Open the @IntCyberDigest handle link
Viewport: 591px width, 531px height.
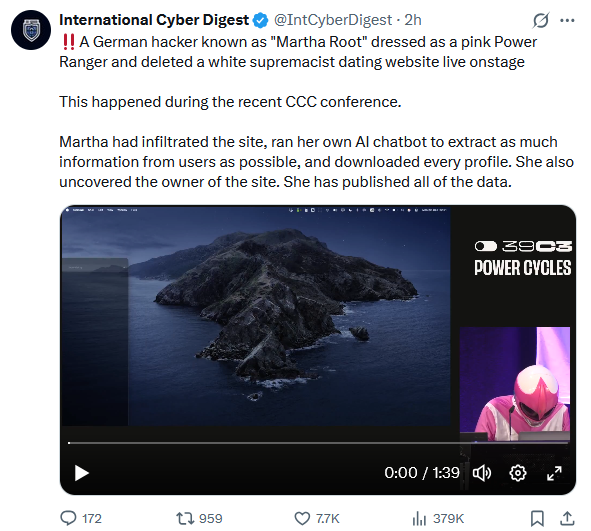point(333,20)
